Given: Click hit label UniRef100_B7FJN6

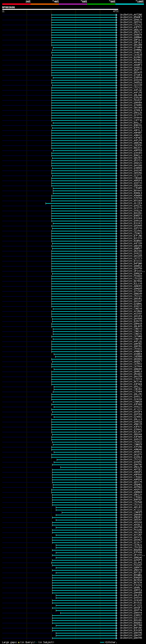Looking at the screenshot, I should [131, 236].
